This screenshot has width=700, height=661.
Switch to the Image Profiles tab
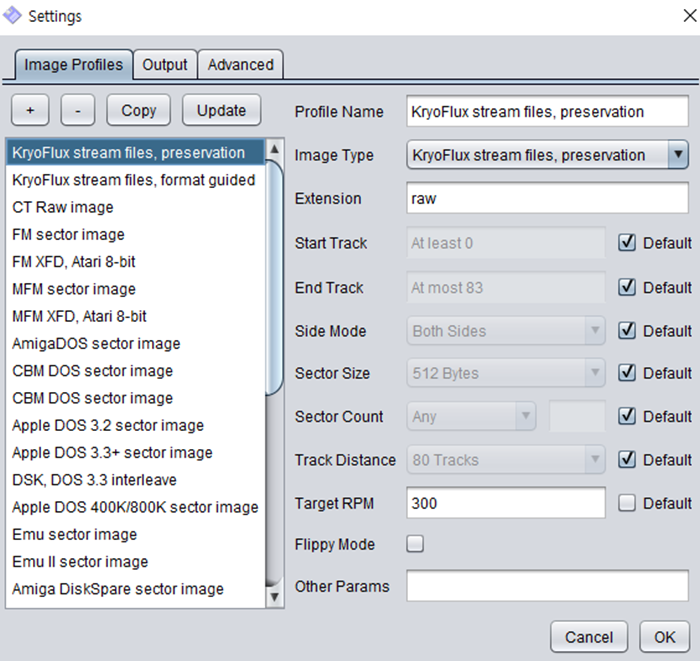coord(74,65)
